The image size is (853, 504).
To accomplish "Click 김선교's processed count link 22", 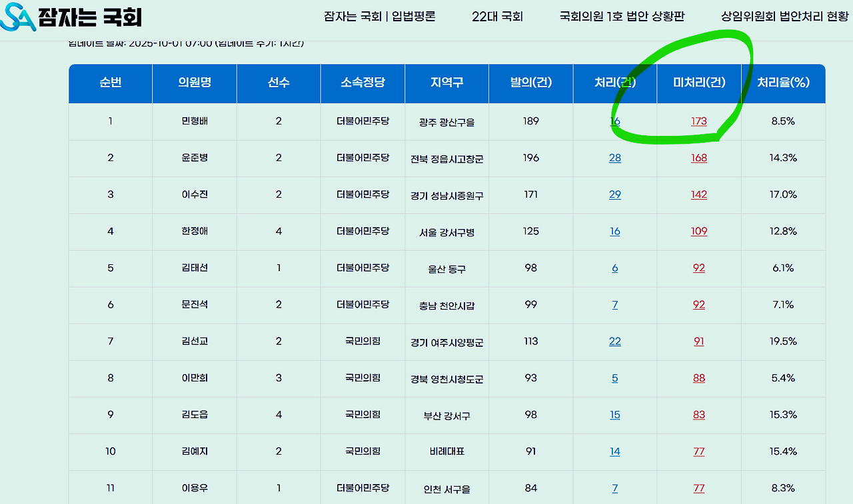I will pyautogui.click(x=614, y=342).
